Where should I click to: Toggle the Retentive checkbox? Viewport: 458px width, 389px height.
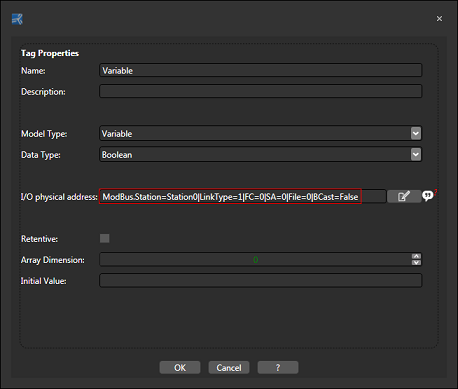[x=105, y=238]
